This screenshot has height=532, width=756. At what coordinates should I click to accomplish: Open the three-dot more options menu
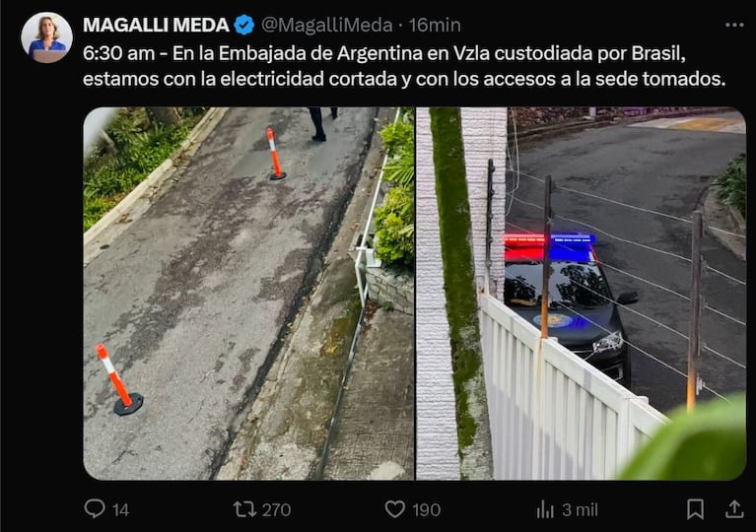click(734, 25)
